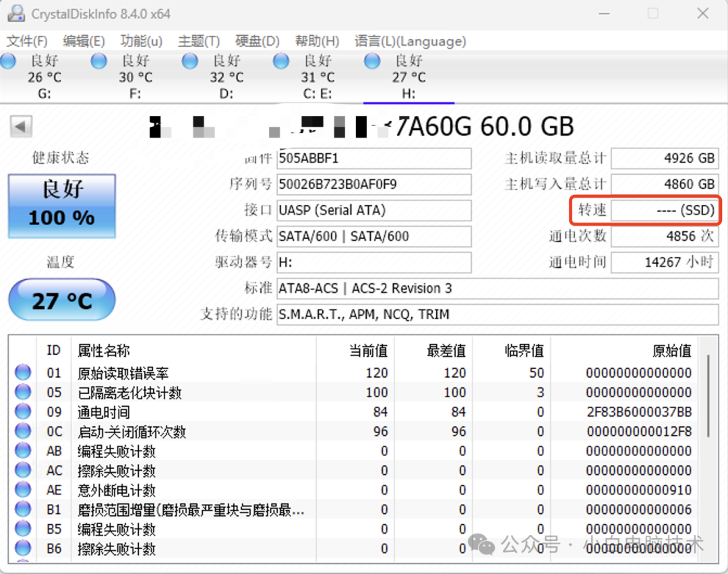Viewport: 728px width, 574px height.
Task: Click the status icon for attribute B1
Action: pyautogui.click(x=23, y=509)
